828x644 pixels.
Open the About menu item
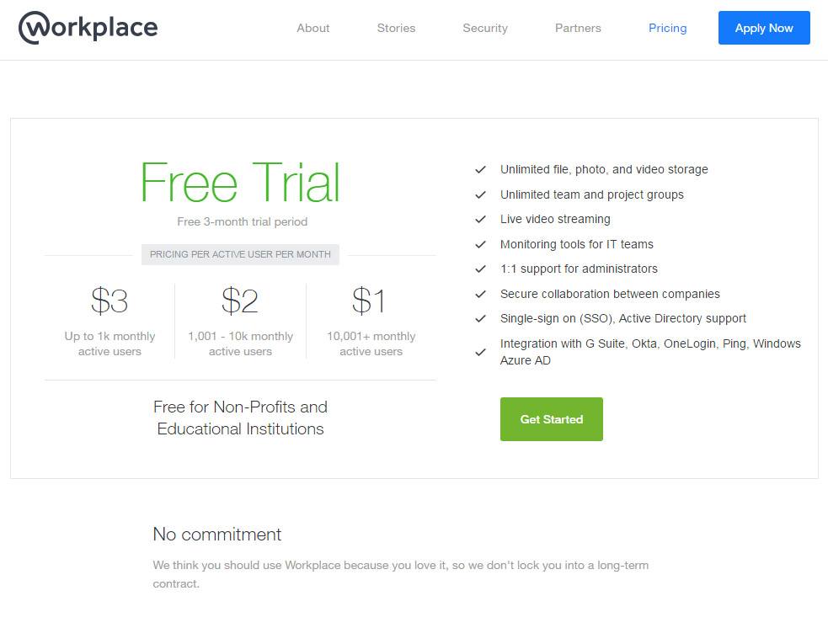[x=313, y=28]
